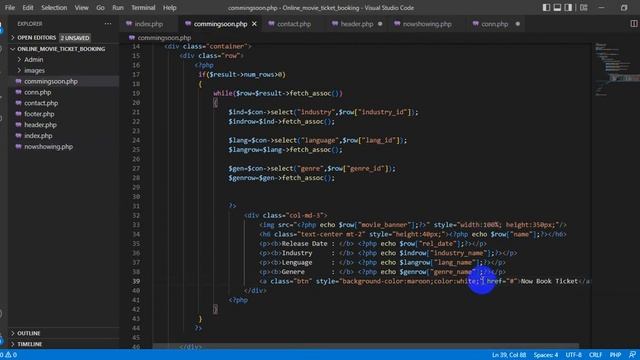Click Ln 39, Col 88 status item
The width and height of the screenshot is (640, 360).
coord(509,355)
